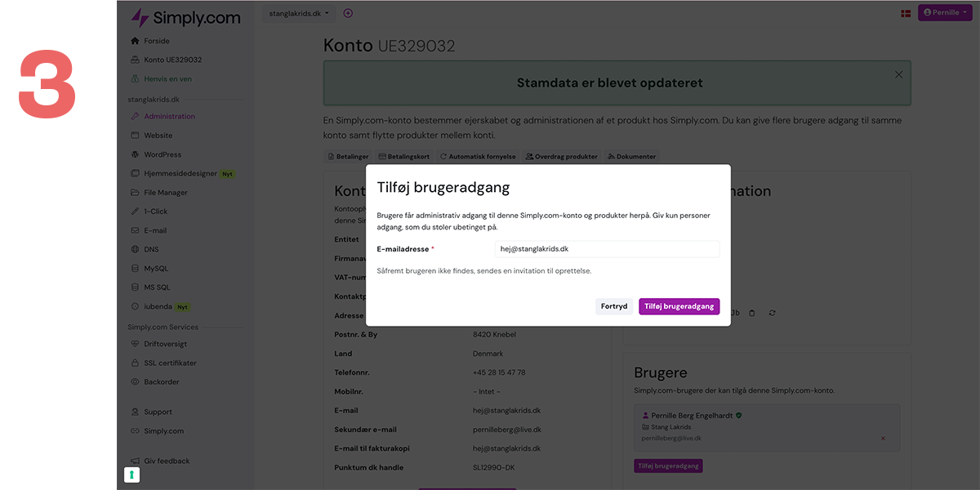The width and height of the screenshot is (980, 490).
Task: Click the refresh arrows icon in the right panel
Action: pyautogui.click(x=772, y=313)
